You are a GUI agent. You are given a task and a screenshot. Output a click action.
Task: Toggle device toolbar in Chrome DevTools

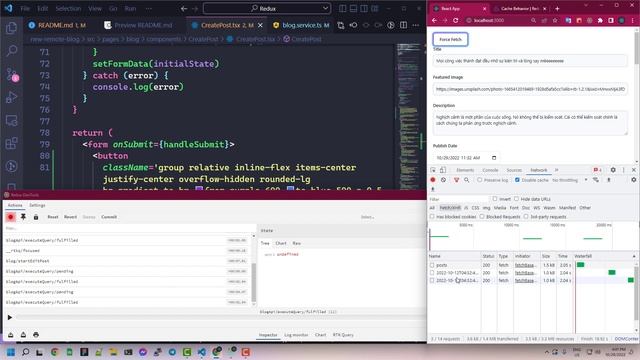tap(443, 170)
